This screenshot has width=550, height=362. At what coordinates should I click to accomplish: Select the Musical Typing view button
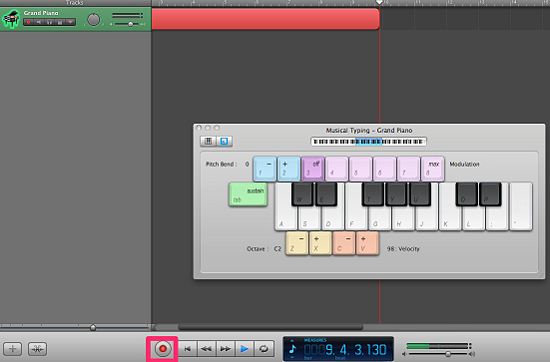pos(224,141)
